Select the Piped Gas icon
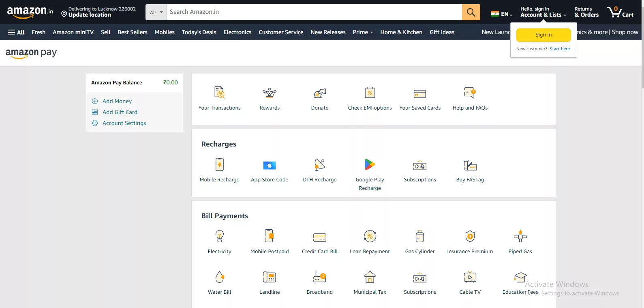The image size is (644, 308). coord(520,236)
